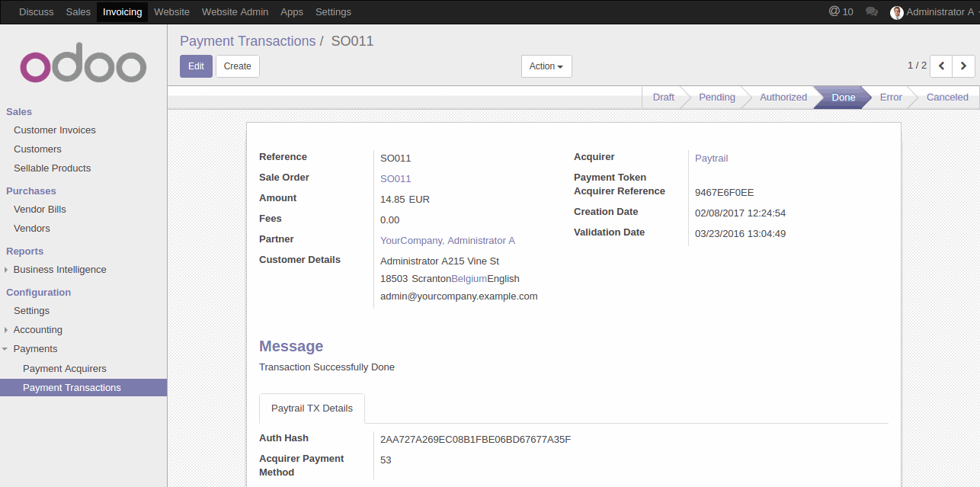Click the Auth Hash value 2AA727A269EC08B1FBE06BD67677A35F
The width and height of the screenshot is (980, 487).
476,440
